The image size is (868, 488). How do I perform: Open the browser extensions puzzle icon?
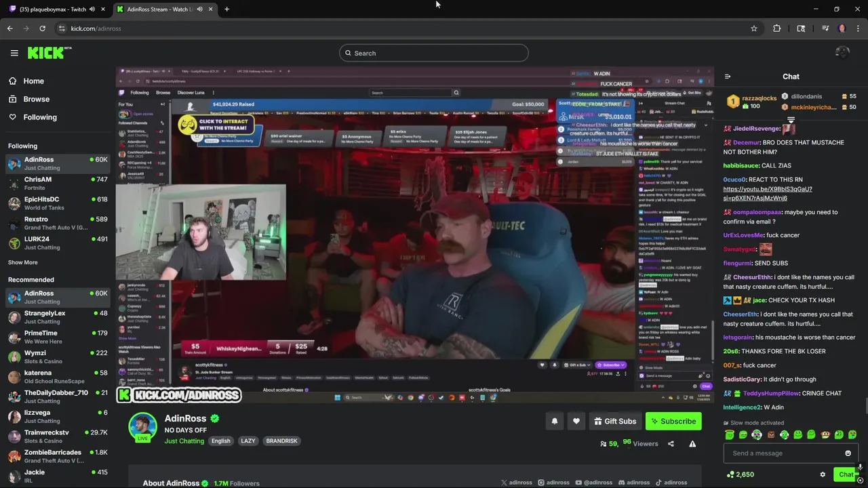point(776,28)
